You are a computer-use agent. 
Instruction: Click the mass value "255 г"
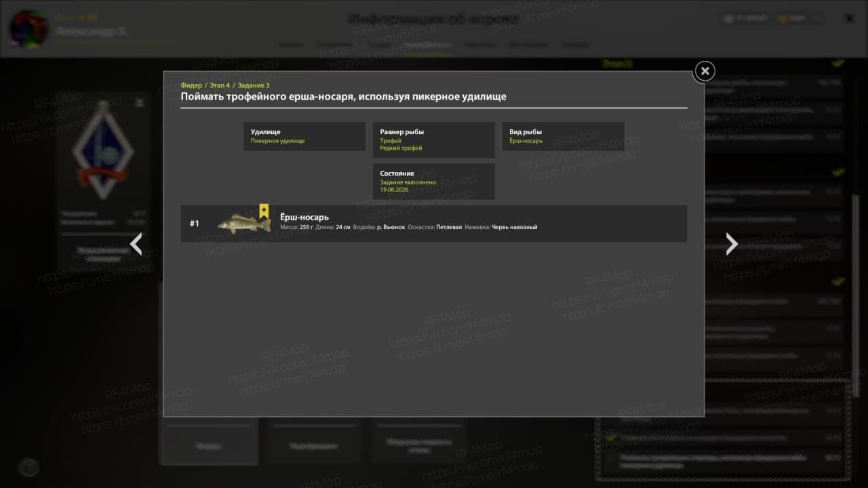pos(306,227)
